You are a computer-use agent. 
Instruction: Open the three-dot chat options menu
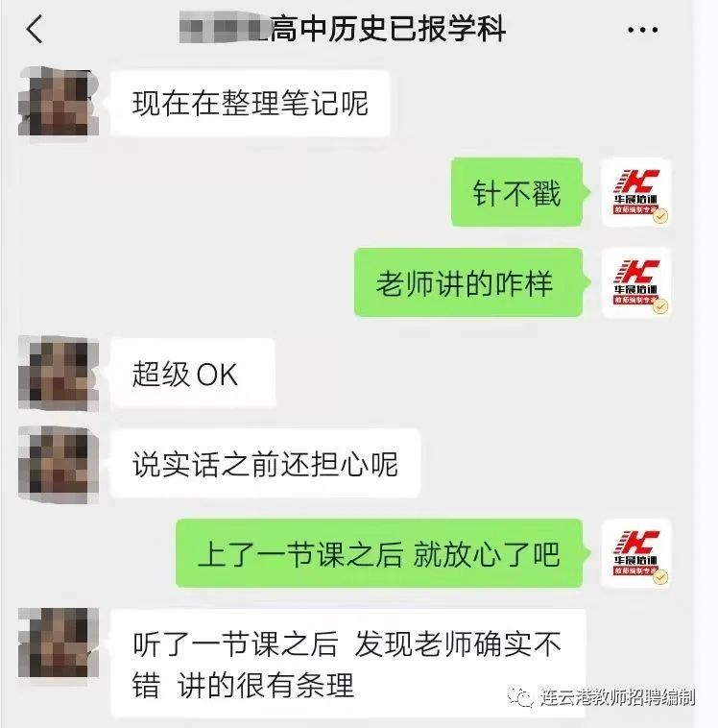tap(642, 30)
